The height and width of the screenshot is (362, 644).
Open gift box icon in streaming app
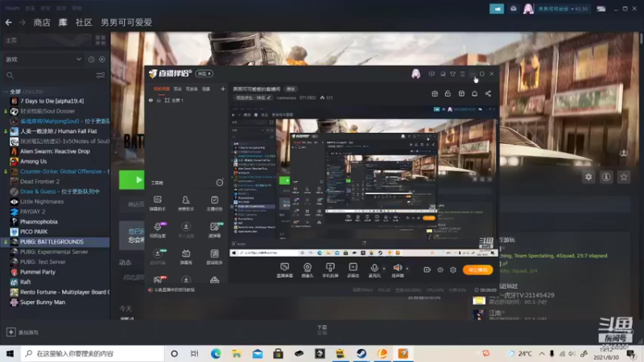click(435, 93)
